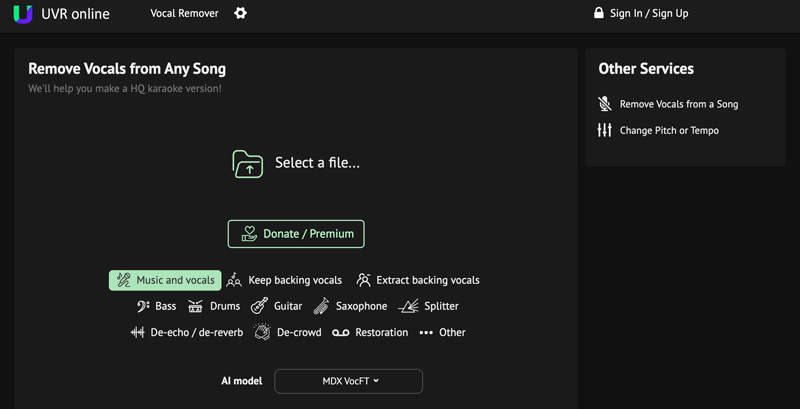Select the Music and vocals option

[x=165, y=280]
